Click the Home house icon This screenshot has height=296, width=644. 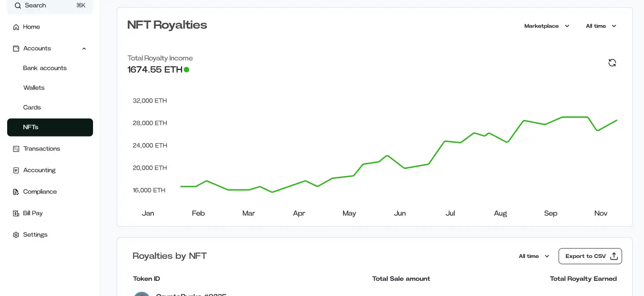point(16,27)
